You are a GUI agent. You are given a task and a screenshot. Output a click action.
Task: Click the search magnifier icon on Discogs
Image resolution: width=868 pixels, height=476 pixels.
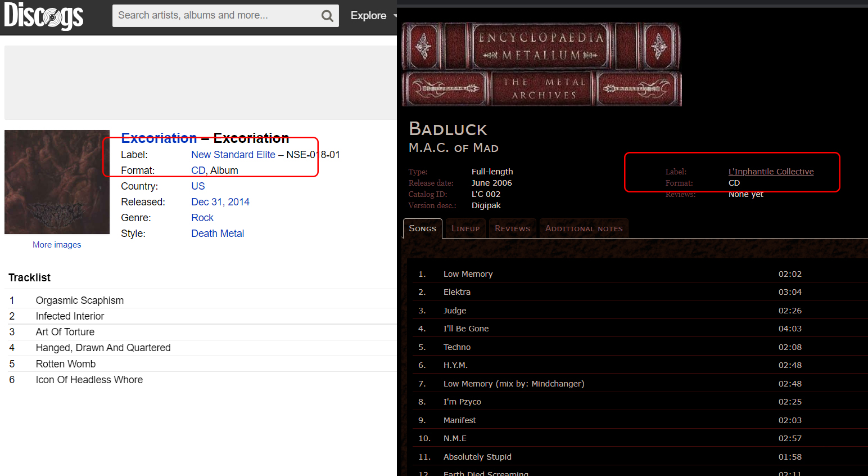coord(327,16)
